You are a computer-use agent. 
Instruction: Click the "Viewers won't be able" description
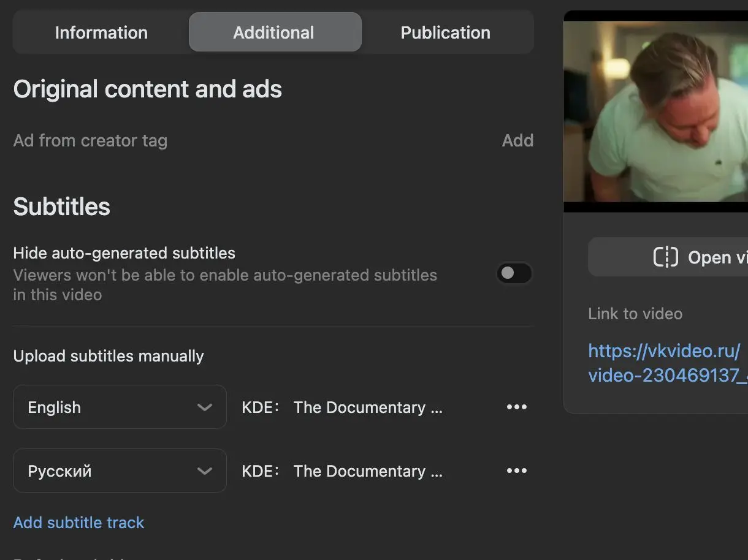tap(225, 285)
